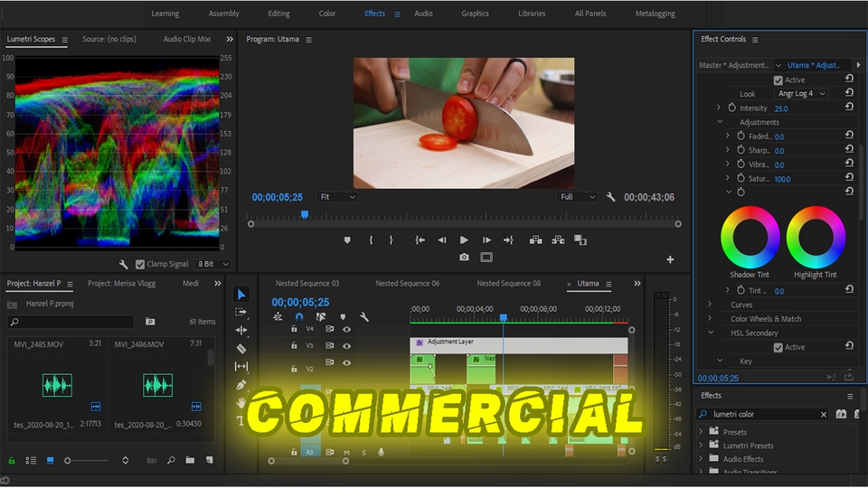This screenshot has width=868, height=488.
Task: Click the Intensity value 25.0
Action: (781, 108)
